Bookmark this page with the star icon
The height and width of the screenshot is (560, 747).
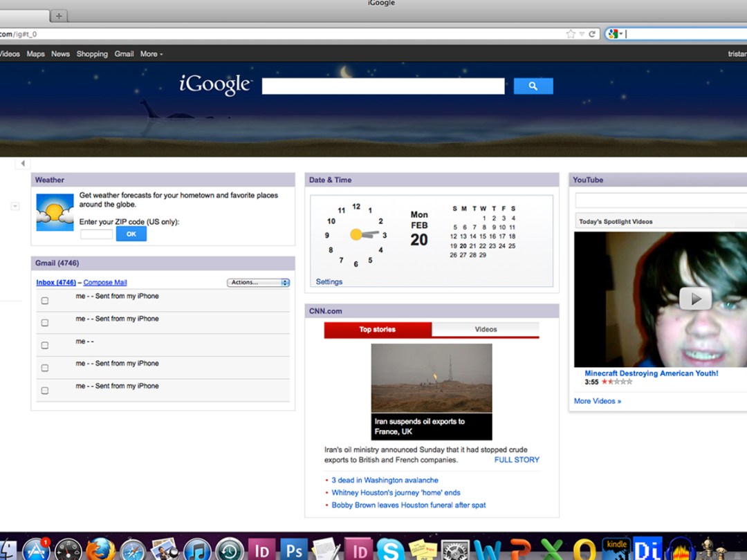[571, 34]
